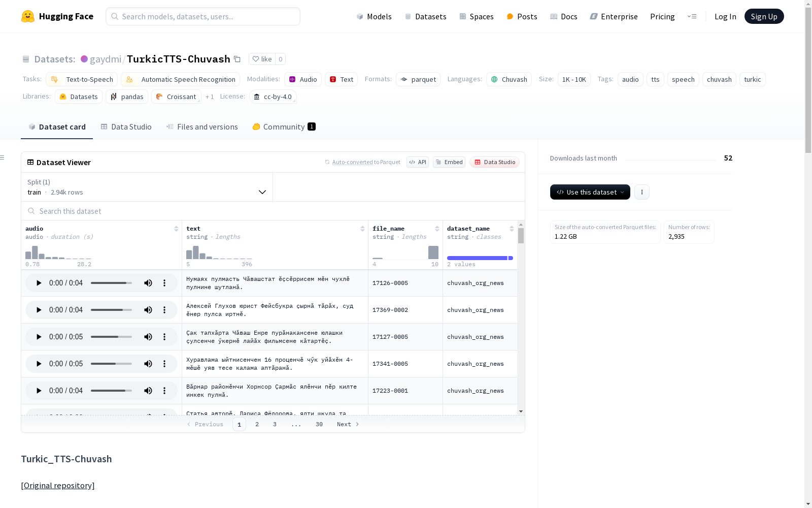This screenshot has height=508, width=812.
Task: Play audio for file 17223-0001
Action: [x=39, y=391]
